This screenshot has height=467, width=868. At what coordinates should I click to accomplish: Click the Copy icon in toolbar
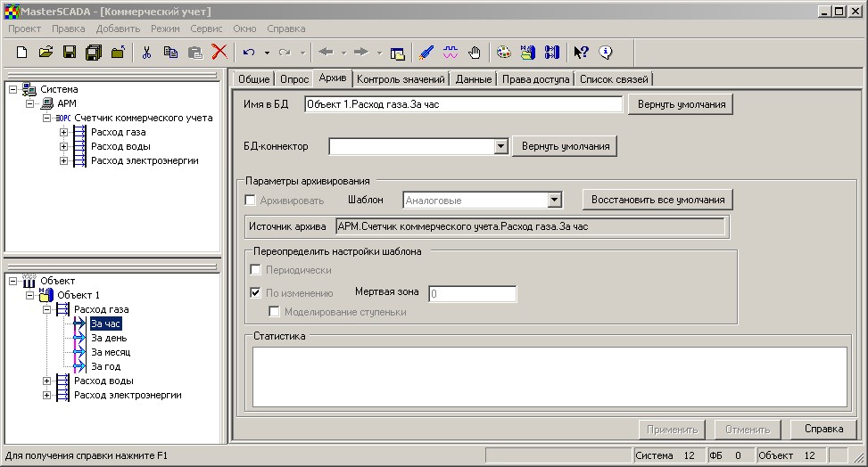pyautogui.click(x=170, y=53)
